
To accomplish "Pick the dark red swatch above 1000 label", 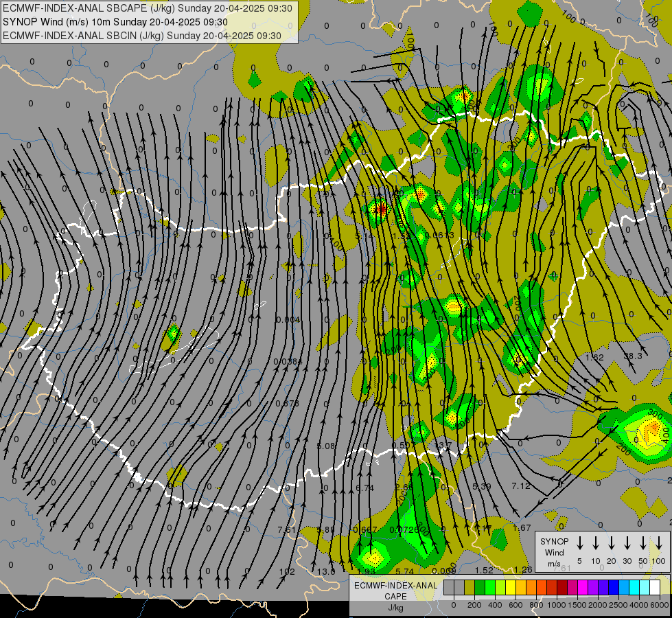I will pos(562,588).
